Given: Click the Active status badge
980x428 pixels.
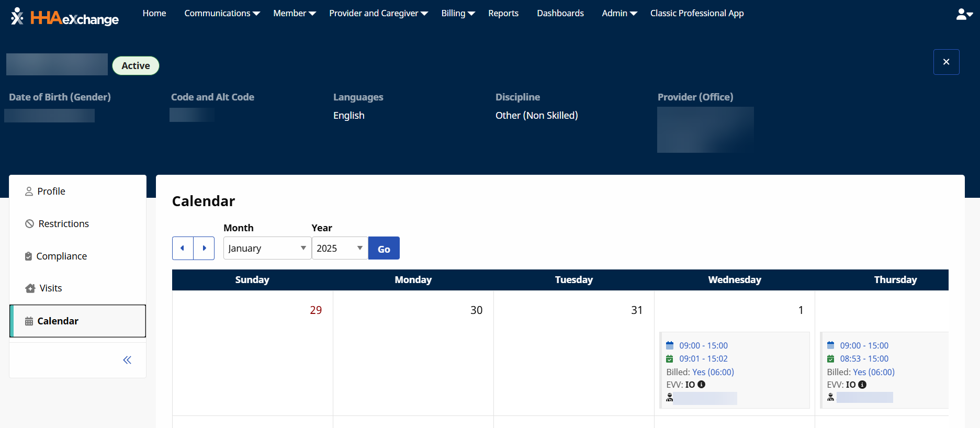Looking at the screenshot, I should [x=136, y=65].
